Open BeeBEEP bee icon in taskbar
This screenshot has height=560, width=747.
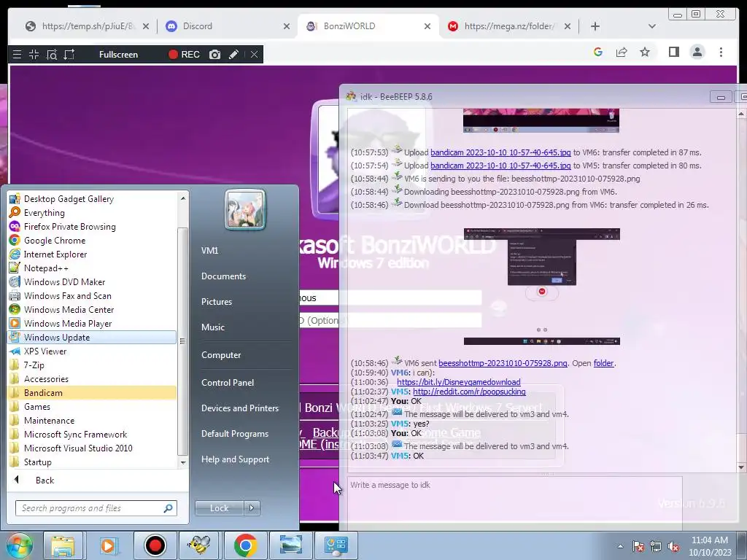coord(198,545)
